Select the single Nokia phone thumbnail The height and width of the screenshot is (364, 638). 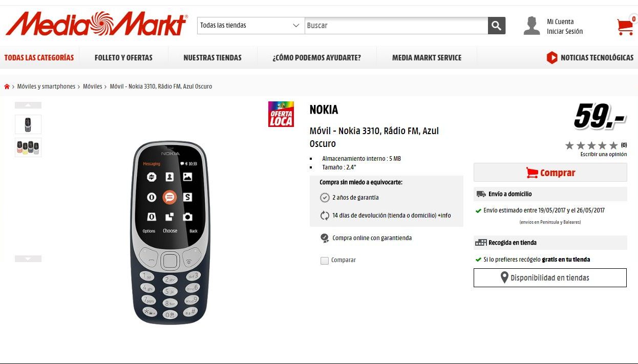click(x=28, y=124)
